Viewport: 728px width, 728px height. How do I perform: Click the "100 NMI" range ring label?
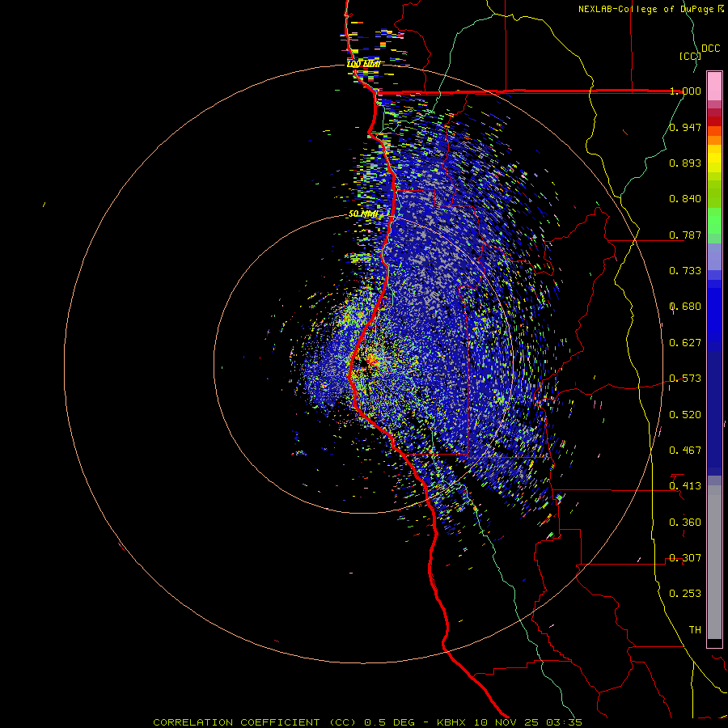point(363,64)
